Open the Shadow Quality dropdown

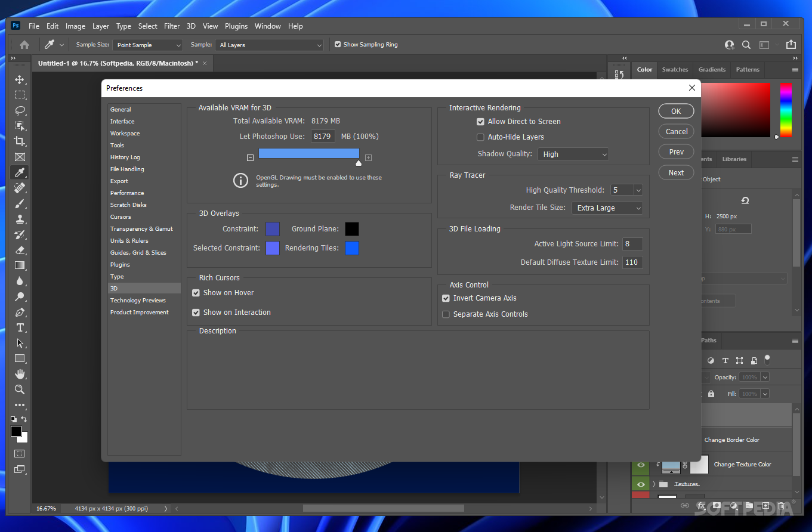[573, 154]
